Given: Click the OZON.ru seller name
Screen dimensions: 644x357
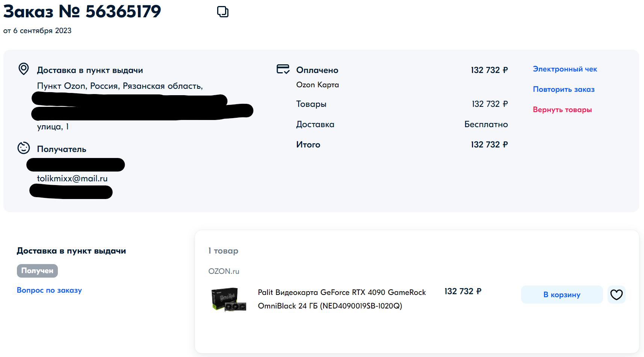Looking at the screenshot, I should click(x=224, y=271).
